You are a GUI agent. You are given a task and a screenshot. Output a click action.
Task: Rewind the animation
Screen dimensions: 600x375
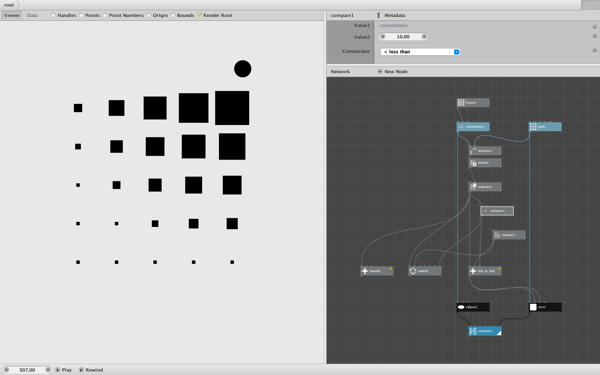point(91,370)
